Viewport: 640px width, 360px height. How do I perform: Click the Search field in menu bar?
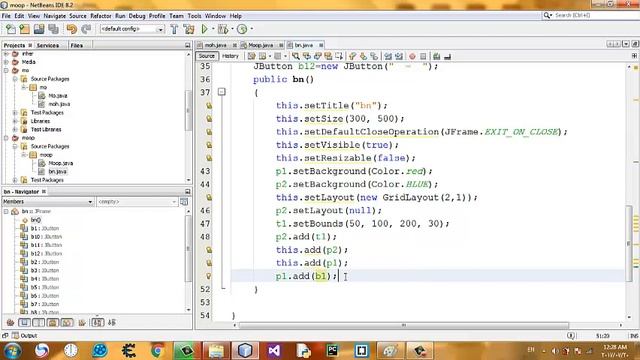pyautogui.click(x=592, y=15)
